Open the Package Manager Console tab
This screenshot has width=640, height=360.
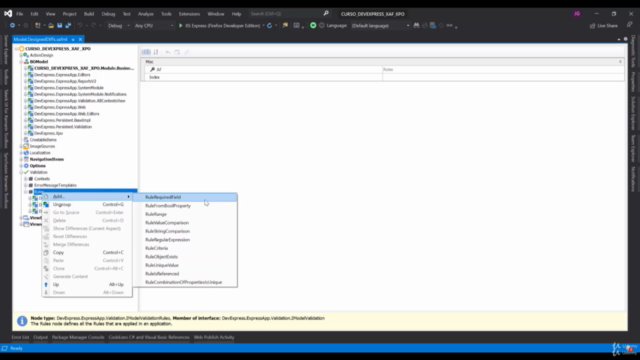pyautogui.click(x=78, y=338)
